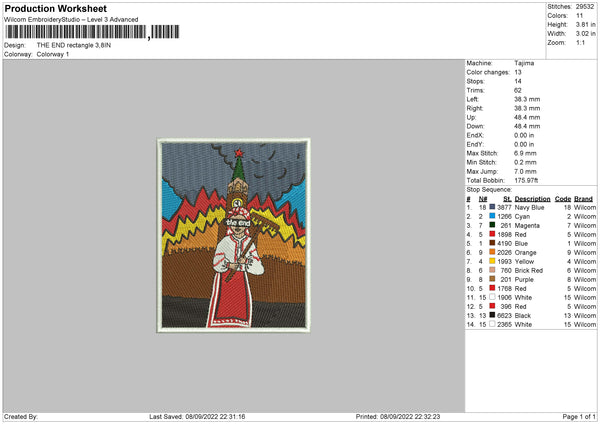
Task: Click the Height value 3.81 in
Action: [x=585, y=24]
